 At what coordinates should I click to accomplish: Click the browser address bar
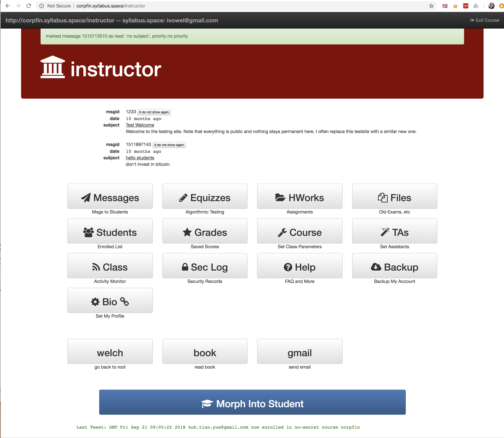(220, 6)
